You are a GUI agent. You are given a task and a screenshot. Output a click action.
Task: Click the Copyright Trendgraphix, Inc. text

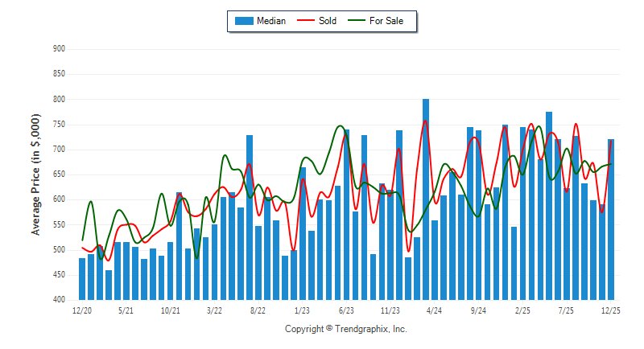[346, 329]
